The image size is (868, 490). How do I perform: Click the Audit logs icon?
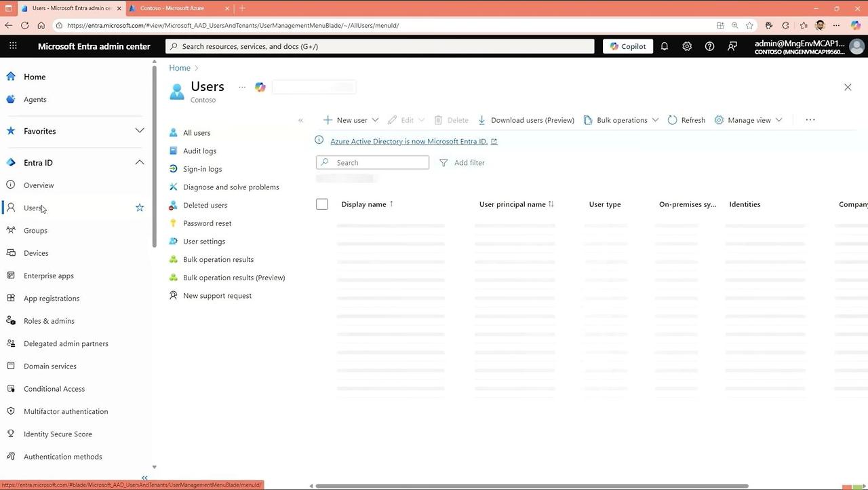tap(174, 151)
